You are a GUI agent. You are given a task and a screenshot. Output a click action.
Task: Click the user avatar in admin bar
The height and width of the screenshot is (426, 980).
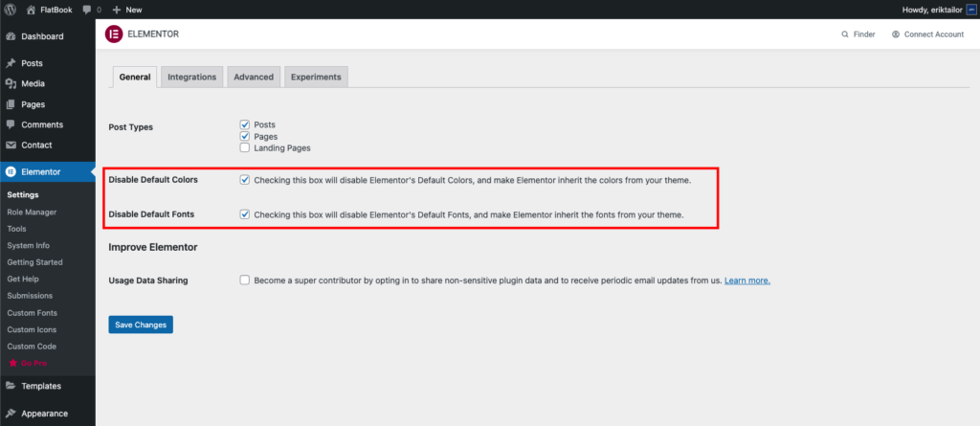(971, 9)
